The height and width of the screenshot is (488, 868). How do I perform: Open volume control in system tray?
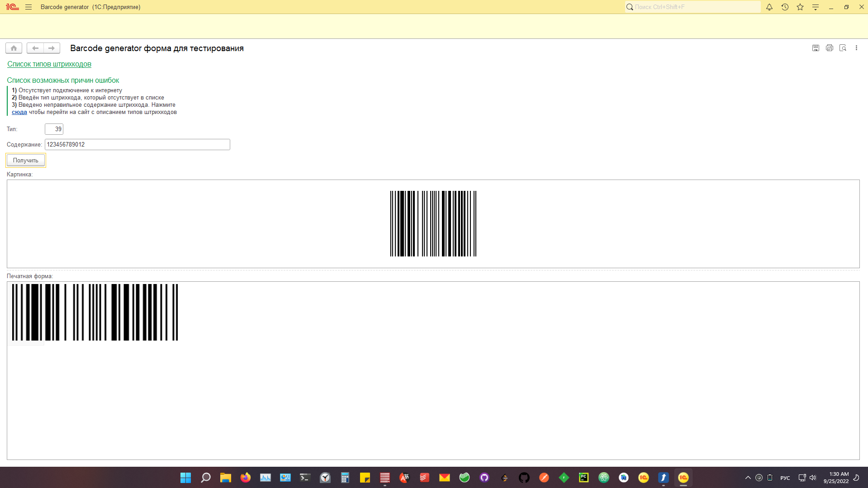click(x=813, y=478)
